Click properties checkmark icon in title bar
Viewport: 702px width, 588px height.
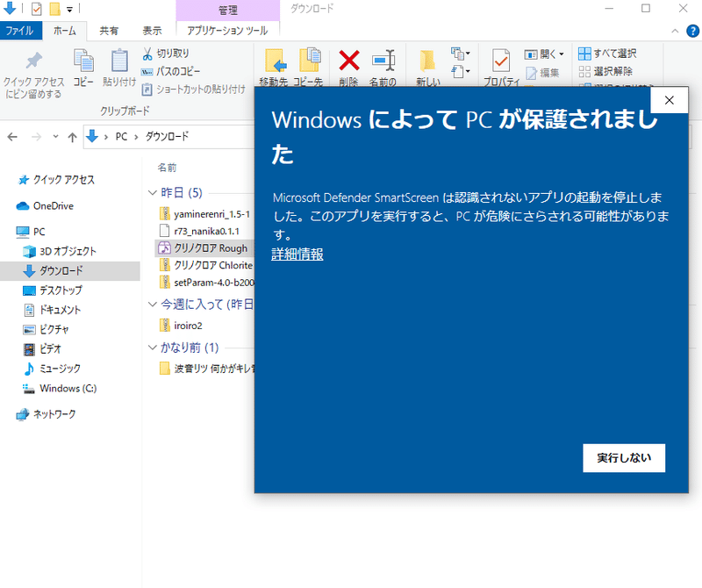(37, 9)
